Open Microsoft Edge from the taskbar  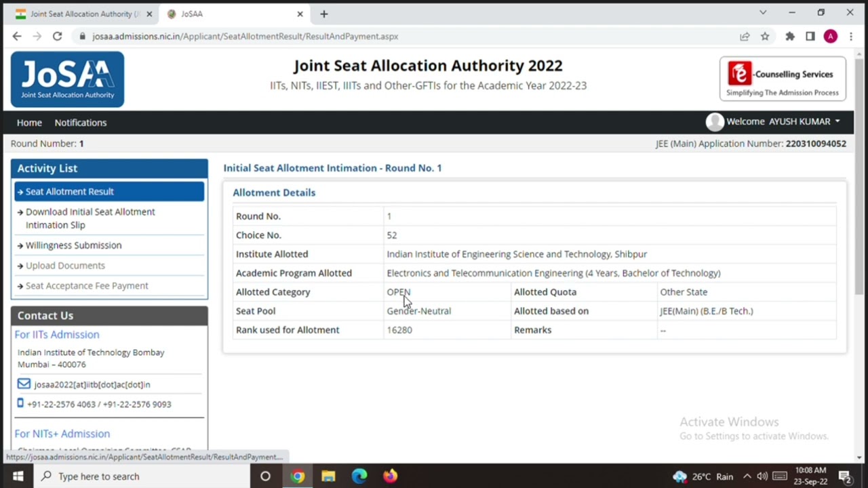tap(359, 476)
